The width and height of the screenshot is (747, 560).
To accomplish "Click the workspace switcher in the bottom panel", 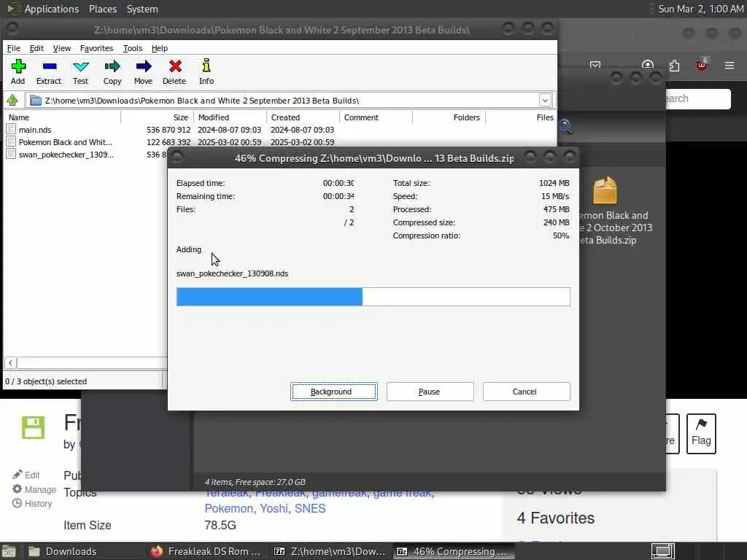I will point(663,551).
